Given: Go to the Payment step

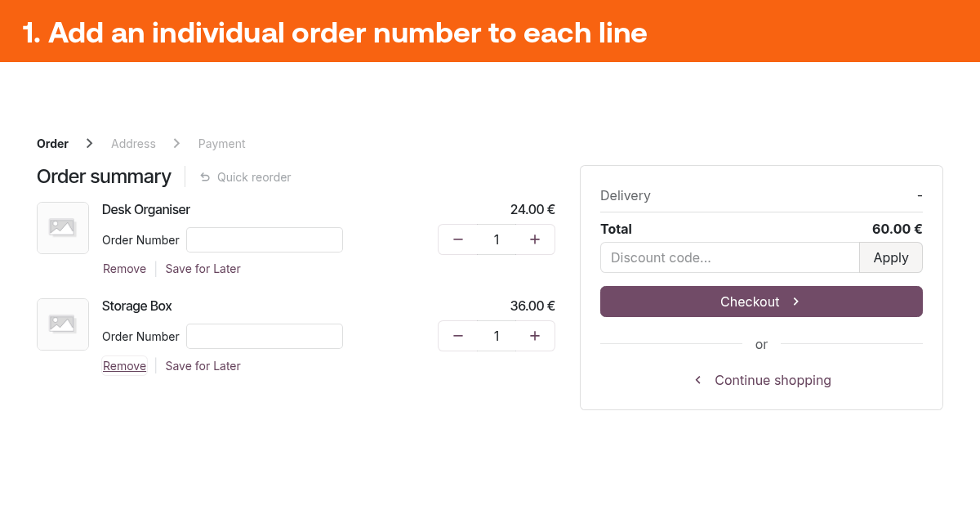Looking at the screenshot, I should pos(221,144).
